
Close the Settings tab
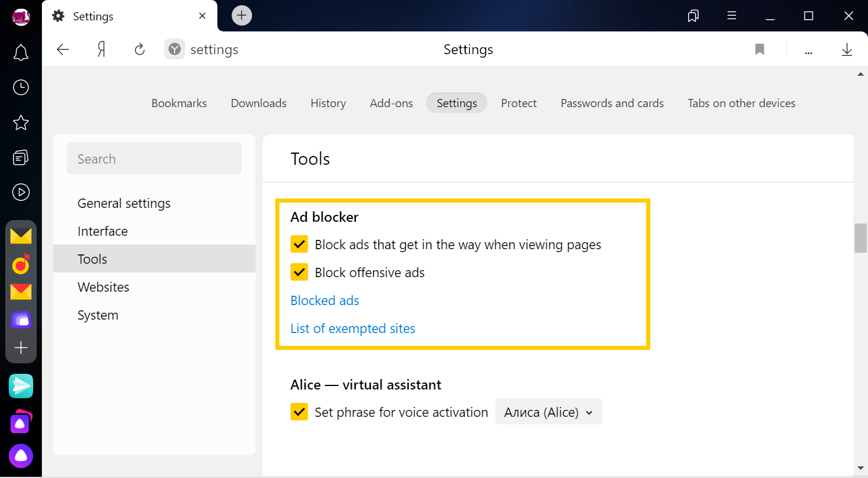[202, 16]
